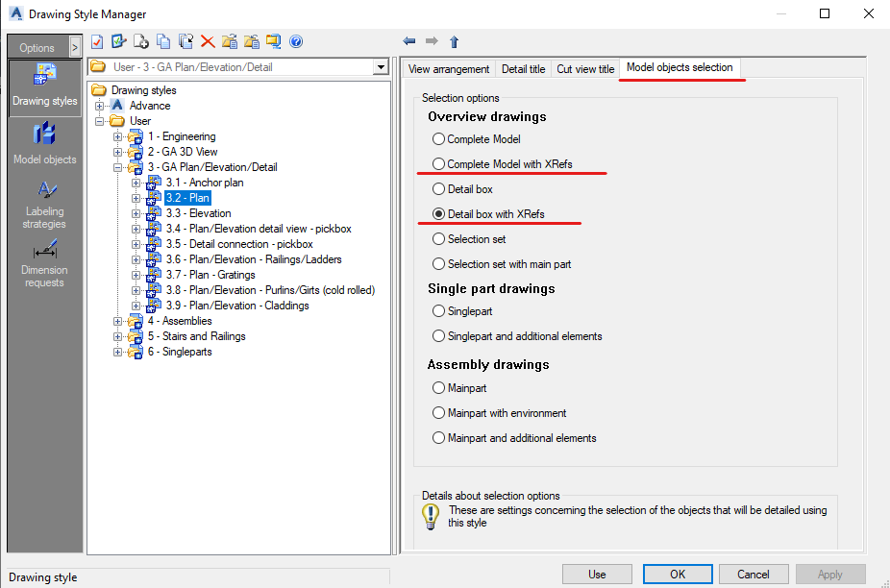
Task: Expand the 3.2 - Plan node
Action: [136, 198]
